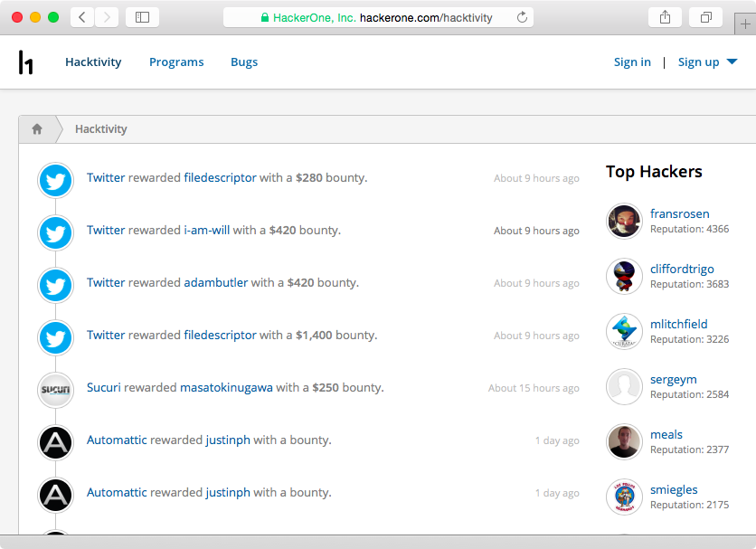The width and height of the screenshot is (756, 549).
Task: Open fransrosen's avatar
Action: [x=624, y=221]
